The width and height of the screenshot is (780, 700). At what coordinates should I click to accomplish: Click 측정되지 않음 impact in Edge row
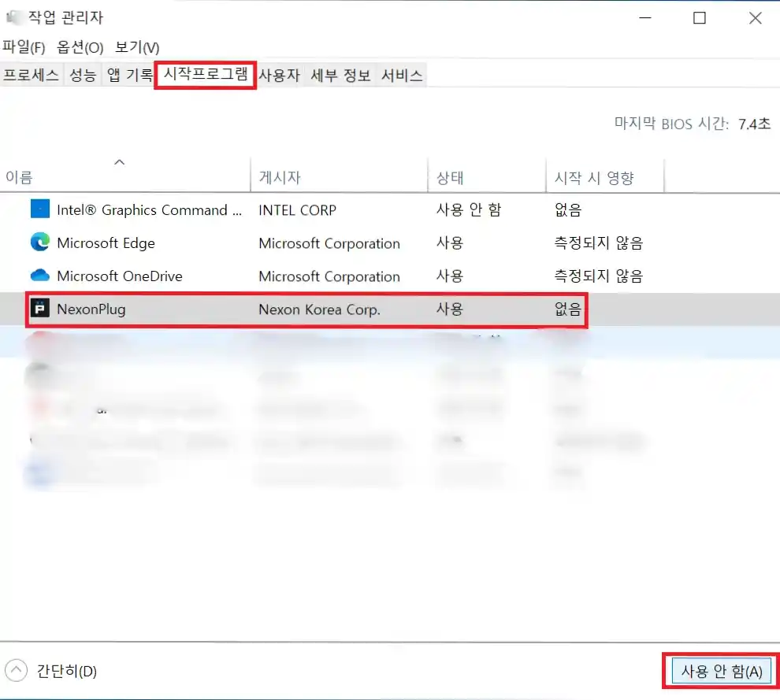pyautogui.click(x=599, y=243)
